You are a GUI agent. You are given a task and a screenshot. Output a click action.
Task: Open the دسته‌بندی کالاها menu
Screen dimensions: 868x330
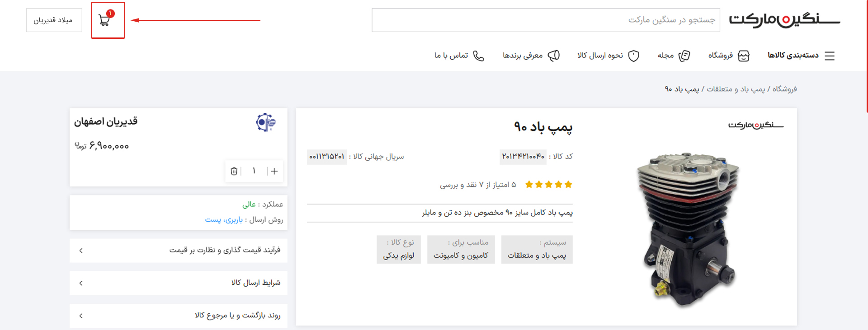tap(793, 56)
